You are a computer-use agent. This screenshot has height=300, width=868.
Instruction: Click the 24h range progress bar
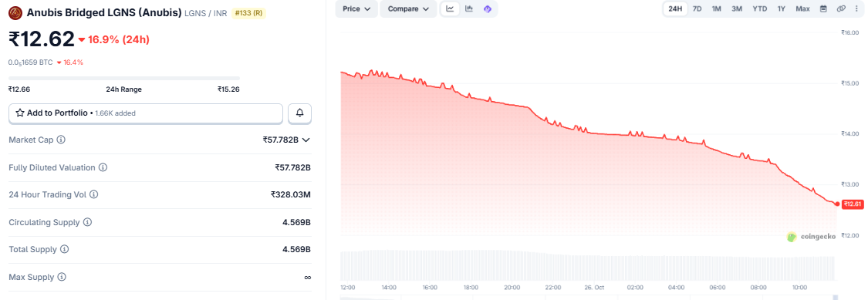point(124,79)
